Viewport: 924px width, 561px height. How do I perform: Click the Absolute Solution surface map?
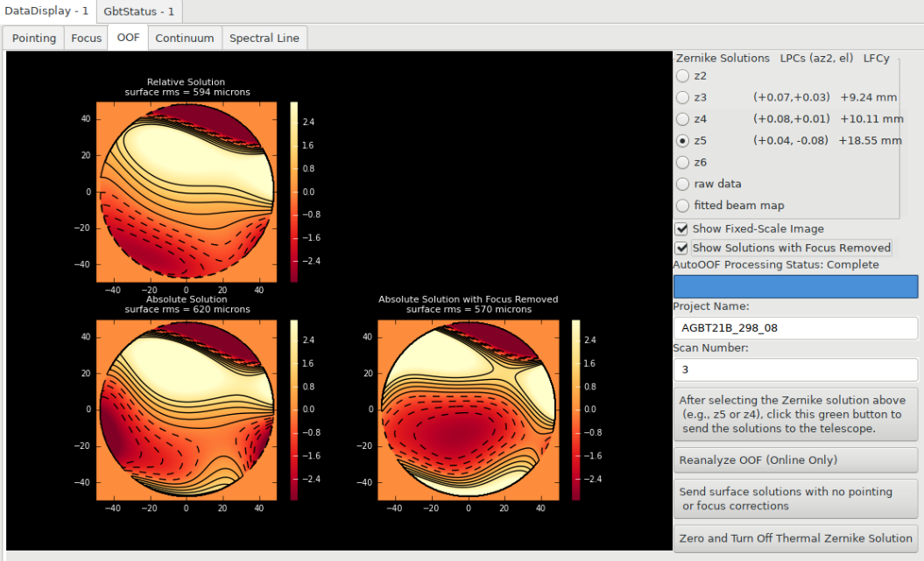[x=187, y=410]
